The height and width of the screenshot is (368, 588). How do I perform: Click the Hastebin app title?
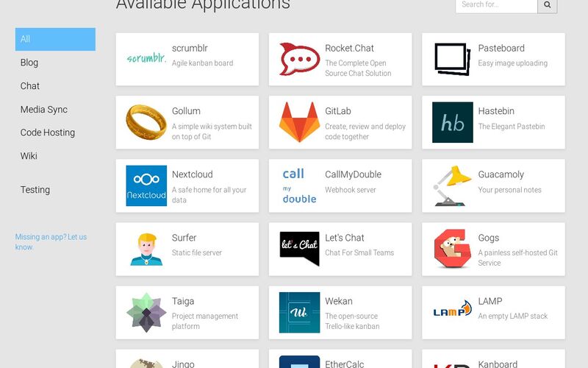point(496,111)
